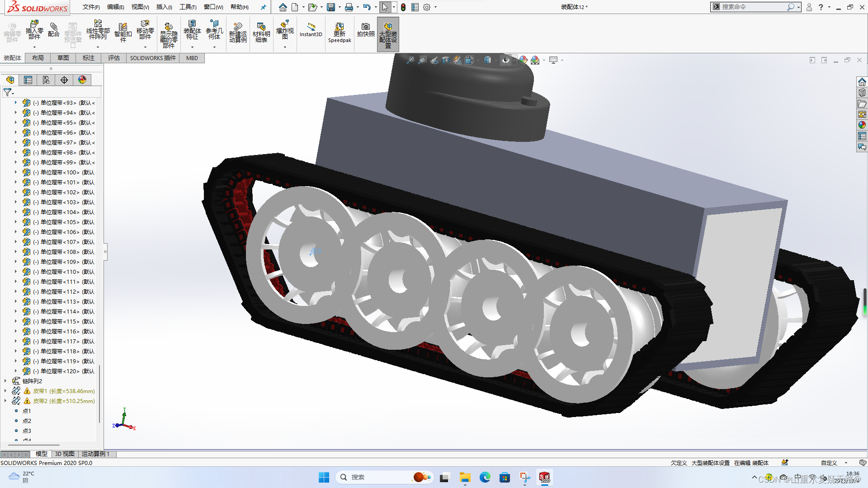
Task: Open the 文件(F) menu
Action: pos(91,7)
